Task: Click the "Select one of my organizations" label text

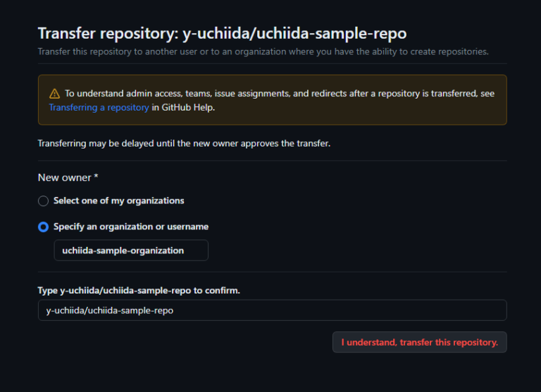Action: click(x=118, y=201)
